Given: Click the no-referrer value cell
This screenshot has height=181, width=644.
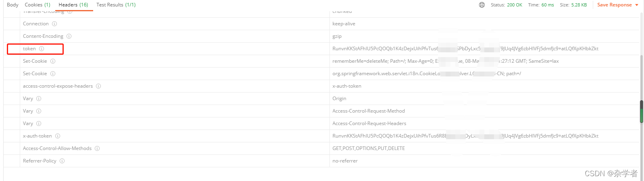Looking at the screenshot, I should [345, 161].
